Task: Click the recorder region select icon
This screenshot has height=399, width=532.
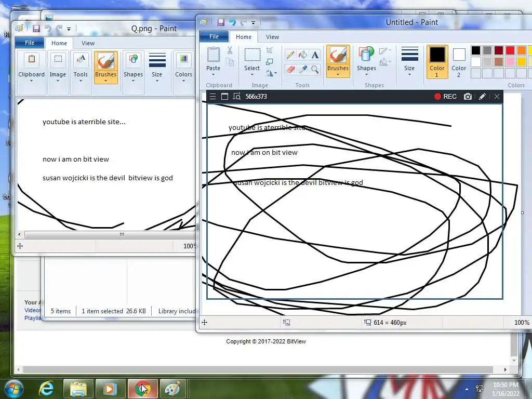Action: coord(236,96)
